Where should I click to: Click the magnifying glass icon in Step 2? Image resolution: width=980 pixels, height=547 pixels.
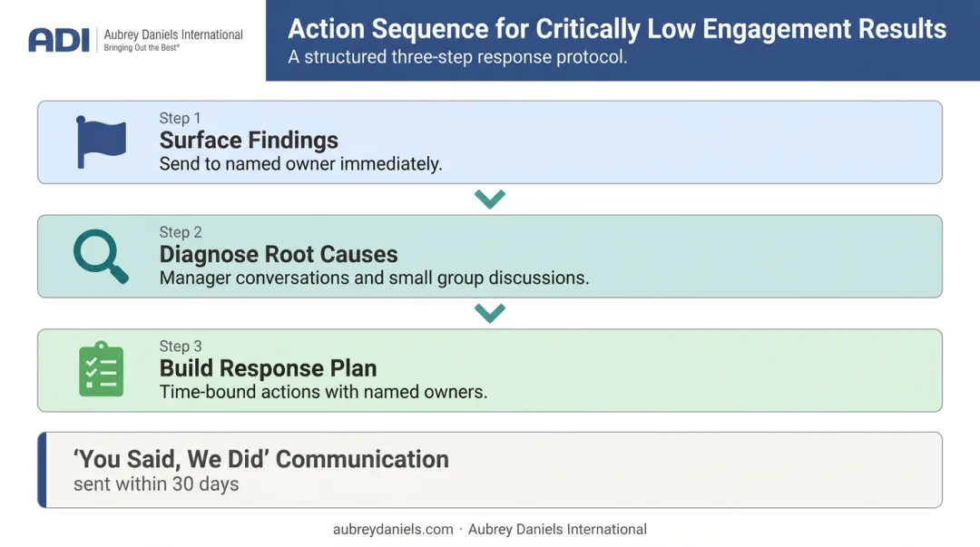click(x=101, y=257)
